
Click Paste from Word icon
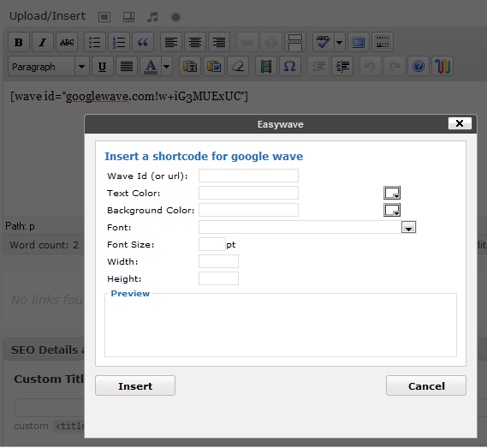pyautogui.click(x=214, y=66)
